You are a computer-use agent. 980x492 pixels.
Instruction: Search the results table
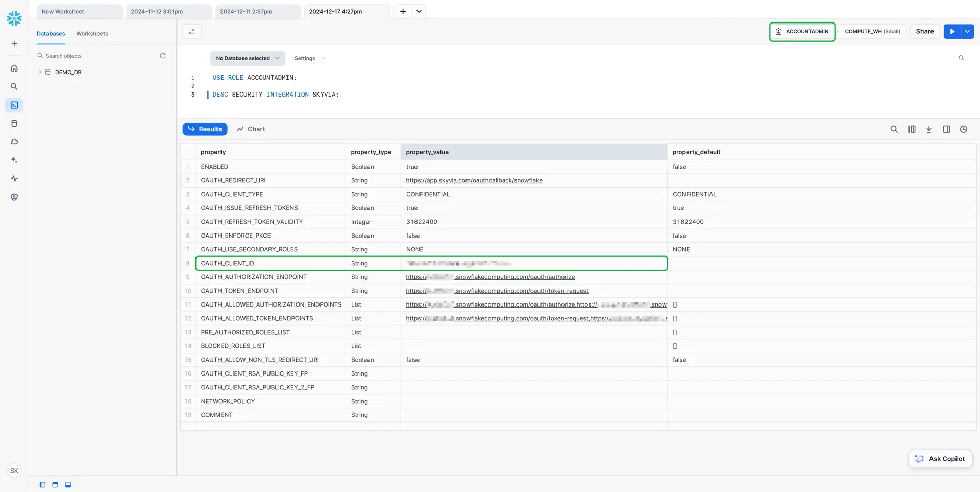[894, 129]
